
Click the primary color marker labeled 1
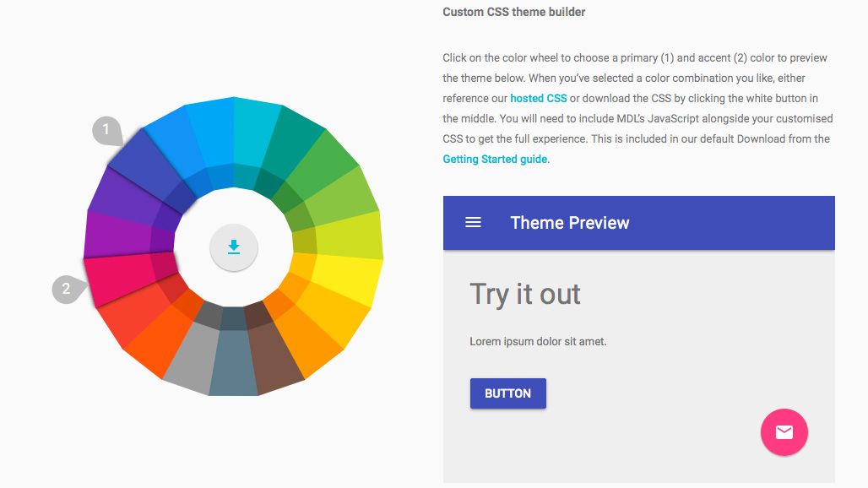pyautogui.click(x=105, y=130)
